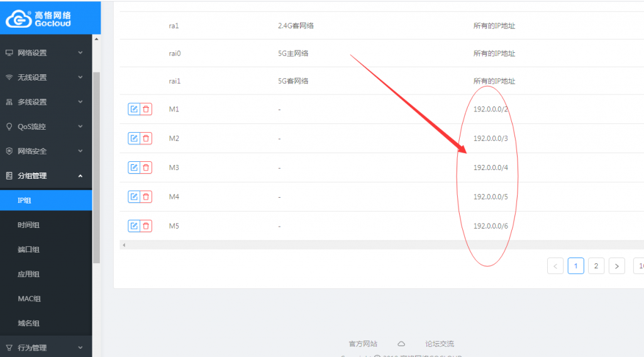The width and height of the screenshot is (644, 357).
Task: Click the M5 group name
Action: [x=174, y=226]
